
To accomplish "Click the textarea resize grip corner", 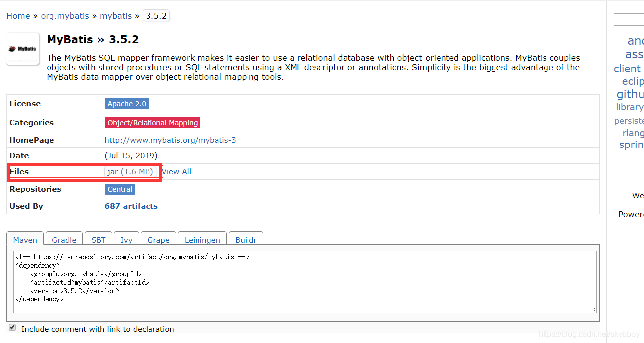I will [594, 310].
